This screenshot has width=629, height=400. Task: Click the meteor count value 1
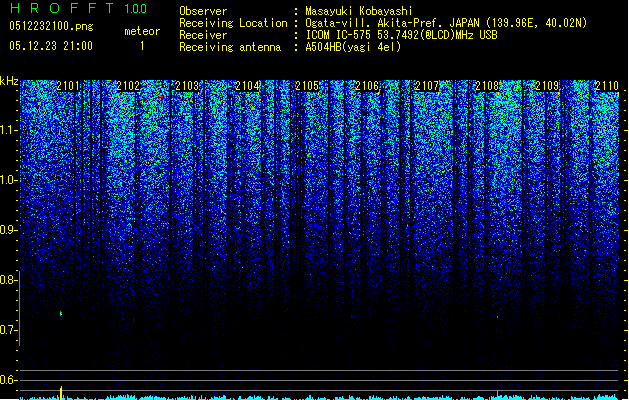pyautogui.click(x=142, y=46)
